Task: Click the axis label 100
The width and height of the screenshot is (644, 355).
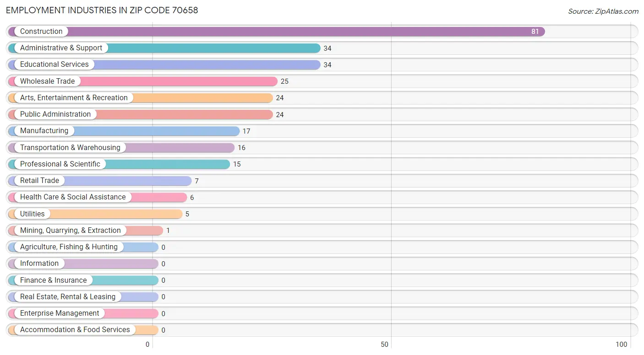Action: [x=622, y=344]
